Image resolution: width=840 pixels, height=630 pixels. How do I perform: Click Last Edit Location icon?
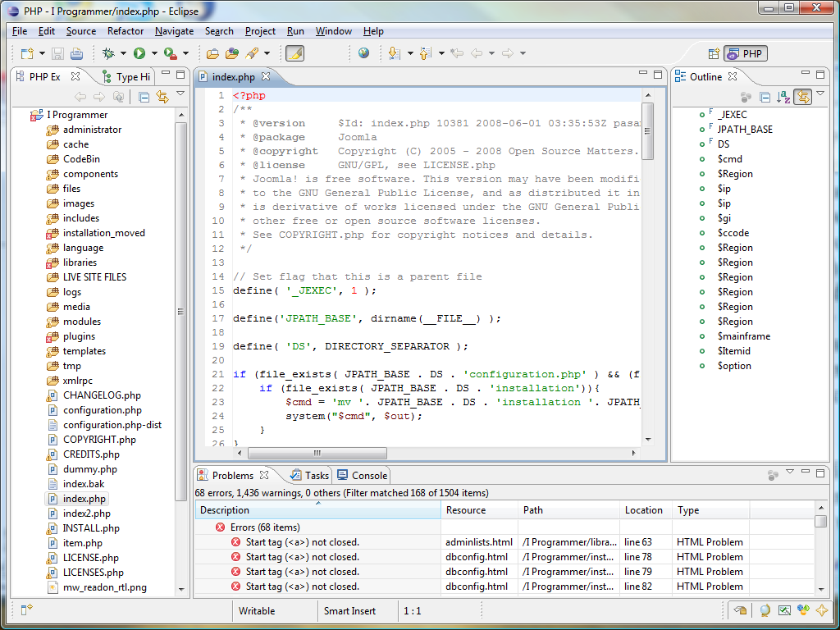pyautogui.click(x=456, y=53)
